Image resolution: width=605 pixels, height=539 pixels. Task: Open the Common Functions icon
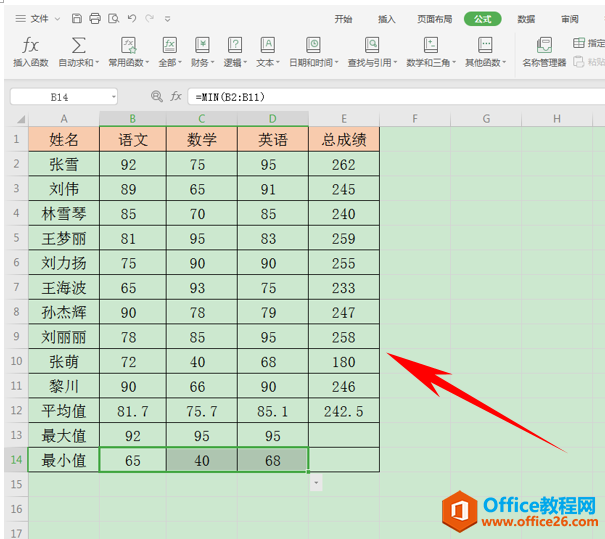pyautogui.click(x=128, y=45)
